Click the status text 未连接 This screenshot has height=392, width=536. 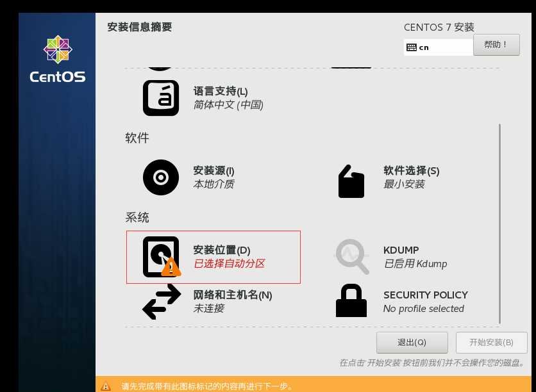(x=209, y=309)
